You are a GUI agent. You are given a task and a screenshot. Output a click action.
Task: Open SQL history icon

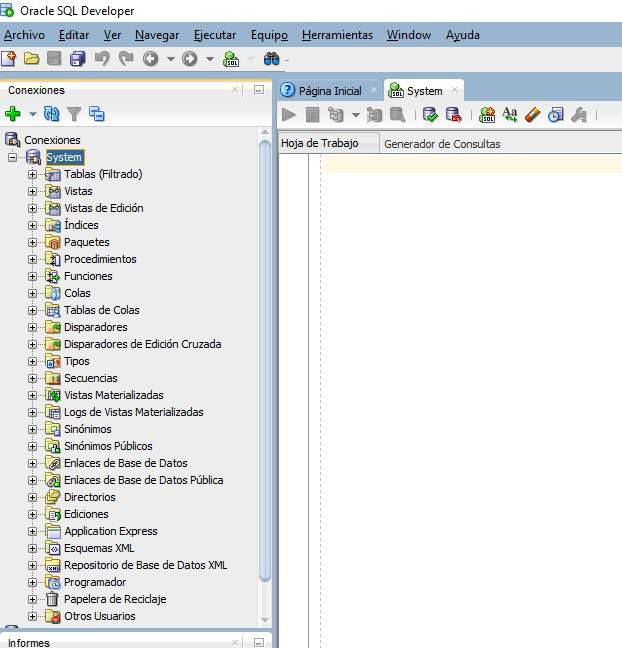point(555,115)
